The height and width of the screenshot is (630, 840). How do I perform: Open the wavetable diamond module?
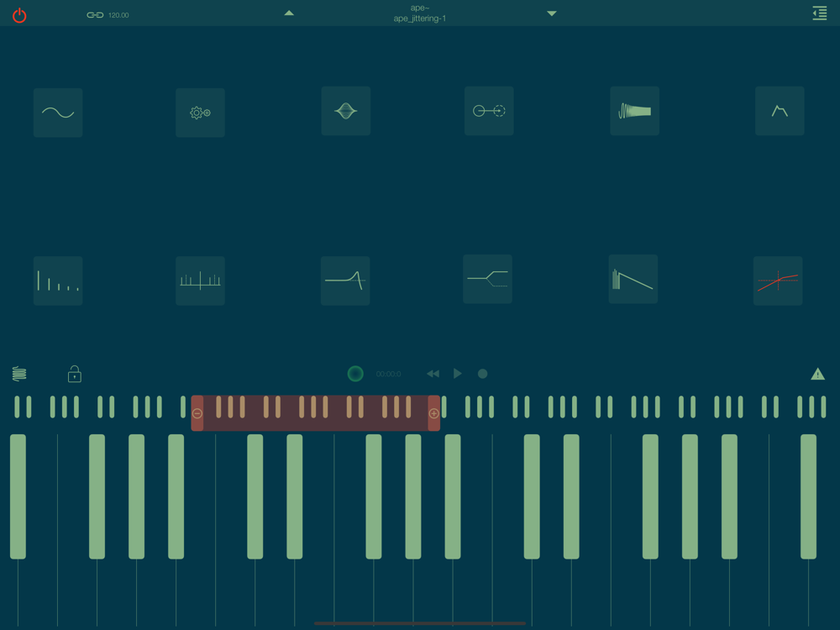[x=345, y=111]
